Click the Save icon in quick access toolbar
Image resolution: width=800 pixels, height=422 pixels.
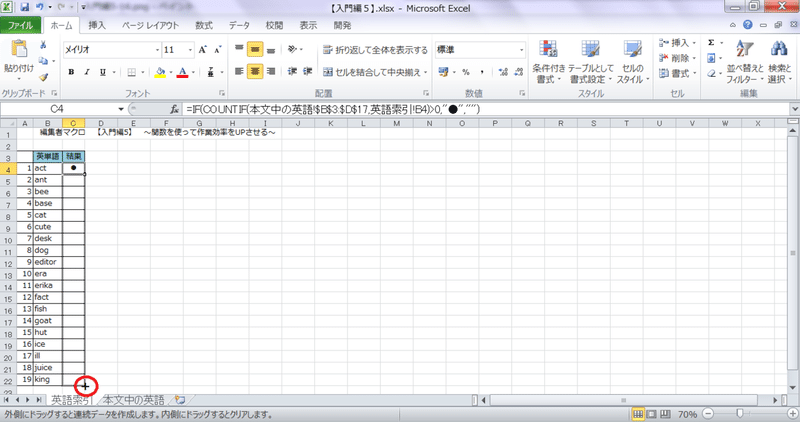24,7
